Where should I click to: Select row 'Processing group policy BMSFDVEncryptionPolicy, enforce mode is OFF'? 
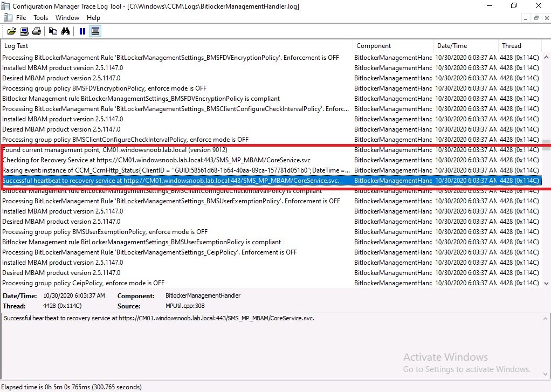(271, 88)
